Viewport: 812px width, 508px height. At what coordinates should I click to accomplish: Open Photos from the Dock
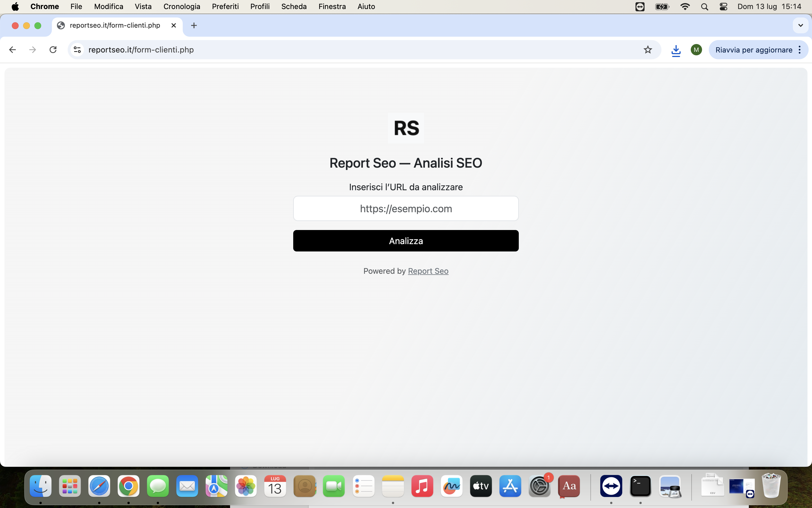pos(246,486)
